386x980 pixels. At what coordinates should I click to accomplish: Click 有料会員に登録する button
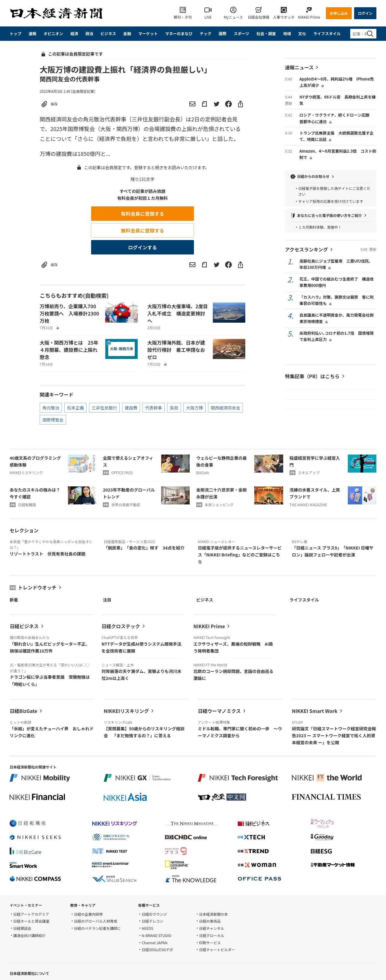pos(142,214)
